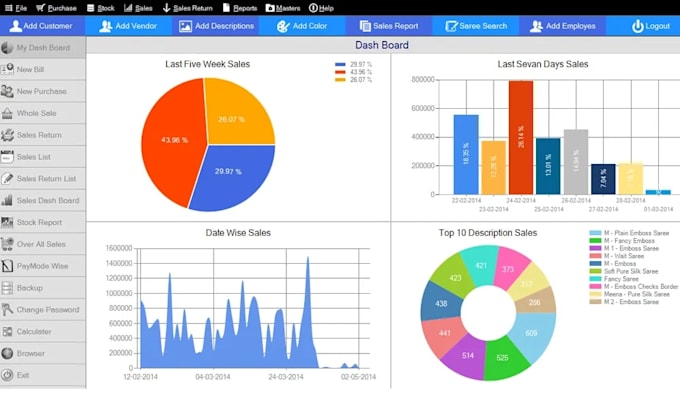The height and width of the screenshot is (393, 680).
Task: Click the Sales Report documents icon
Action: [365, 26]
